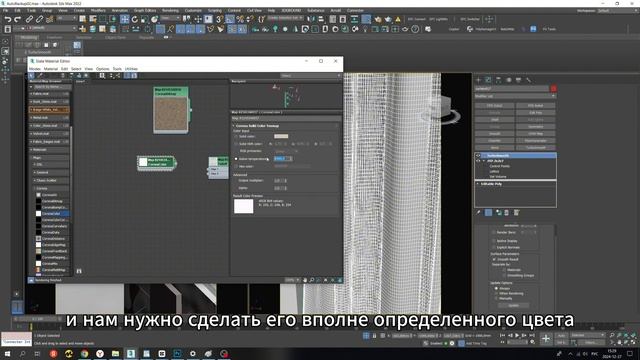This screenshot has width=640, height=360.
Task: Click the Zoom magnifier at Slate bottom bar
Action: point(312,280)
